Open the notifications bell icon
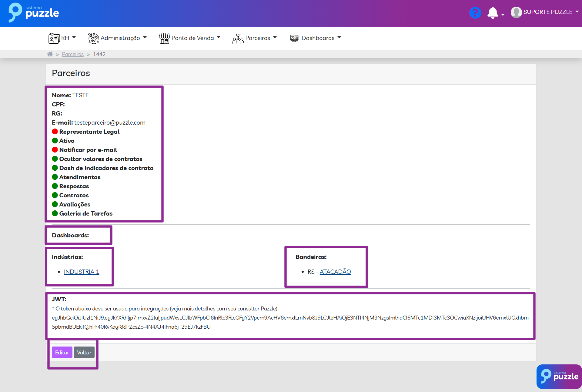Screen dimensions: 582x392 coord(493,13)
